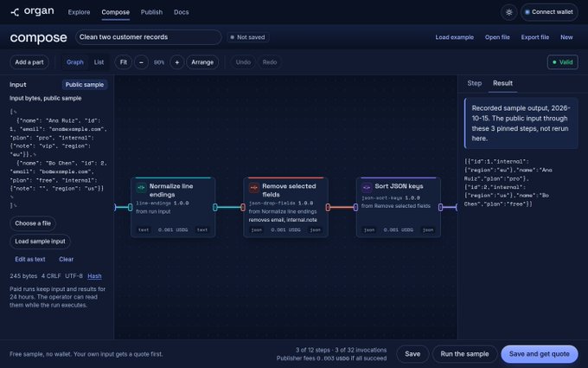Click the Normalize line endings node icon
Screen dimensions: 588x368
(x=141, y=187)
